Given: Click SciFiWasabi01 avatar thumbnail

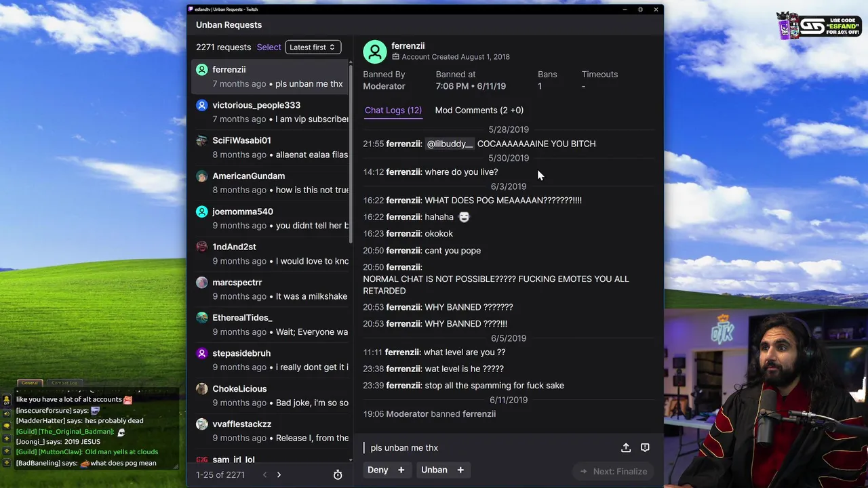Looking at the screenshot, I should (201, 140).
